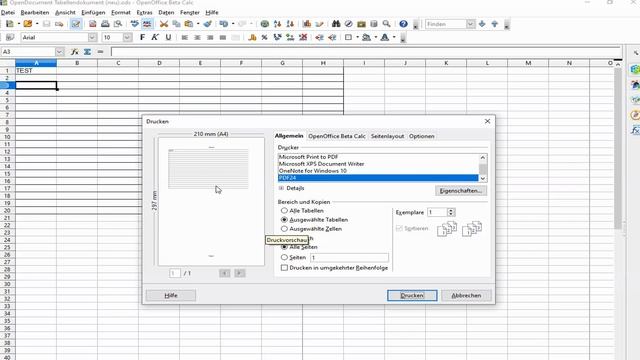Select the Format Paintbrush icon
The width and height of the screenshot is (640, 360).
pos(208,24)
